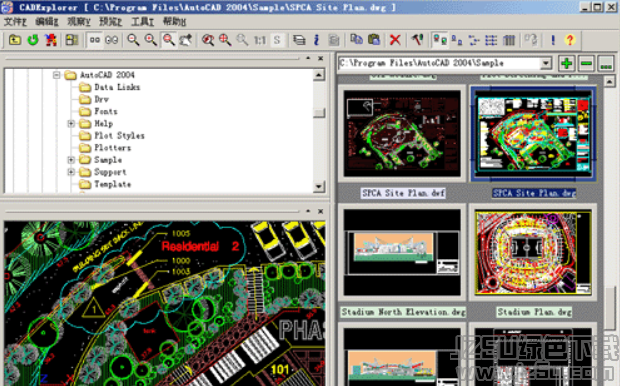Image resolution: width=620 pixels, height=386 pixels.
Task: Click the green minus remove button
Action: (x=586, y=63)
